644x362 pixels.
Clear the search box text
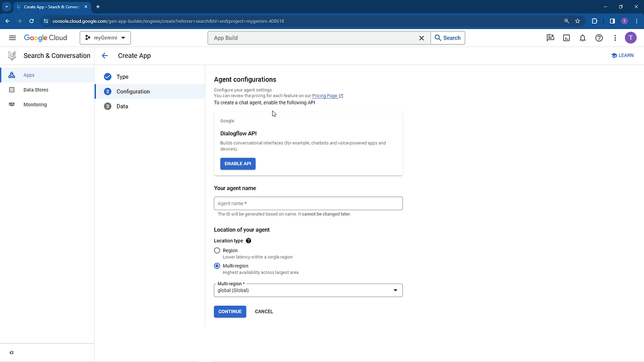tap(421, 37)
